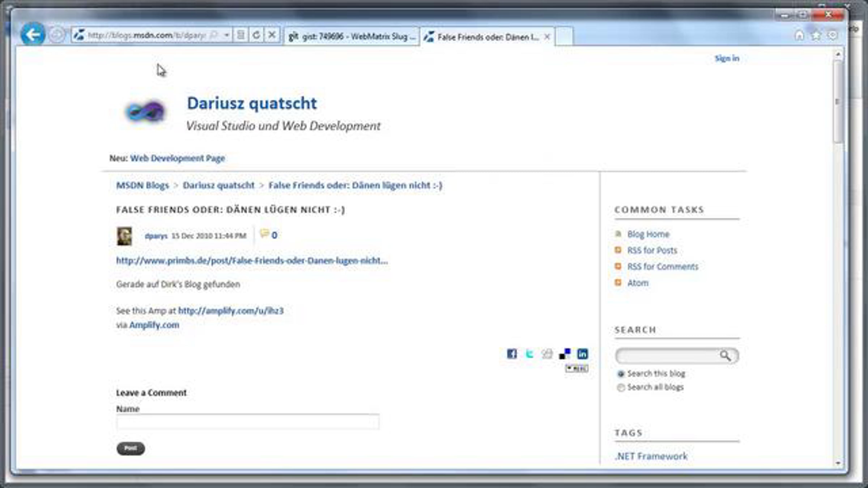868x488 pixels.
Task: Toggle the Compatibility View icon in address bar
Action: click(241, 35)
